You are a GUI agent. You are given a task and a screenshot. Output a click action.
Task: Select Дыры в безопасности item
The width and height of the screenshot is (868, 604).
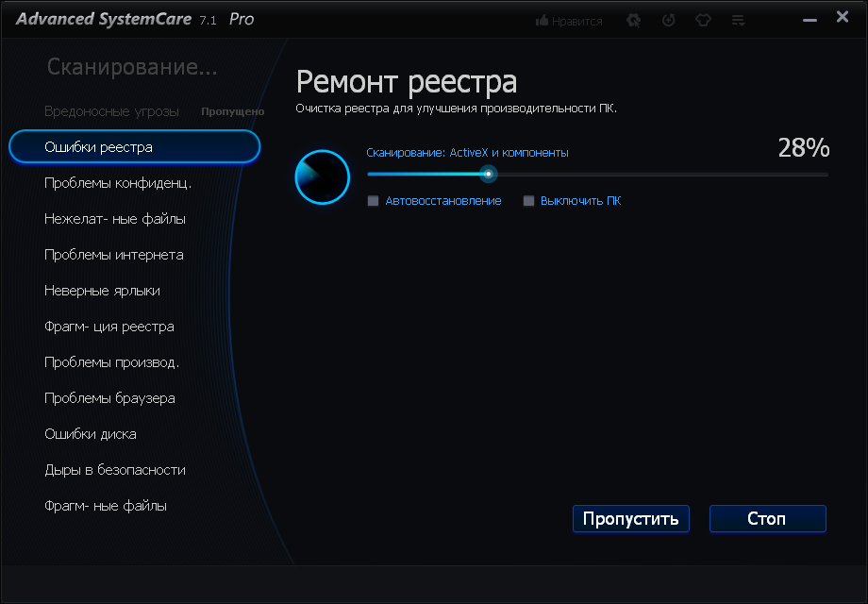(114, 470)
